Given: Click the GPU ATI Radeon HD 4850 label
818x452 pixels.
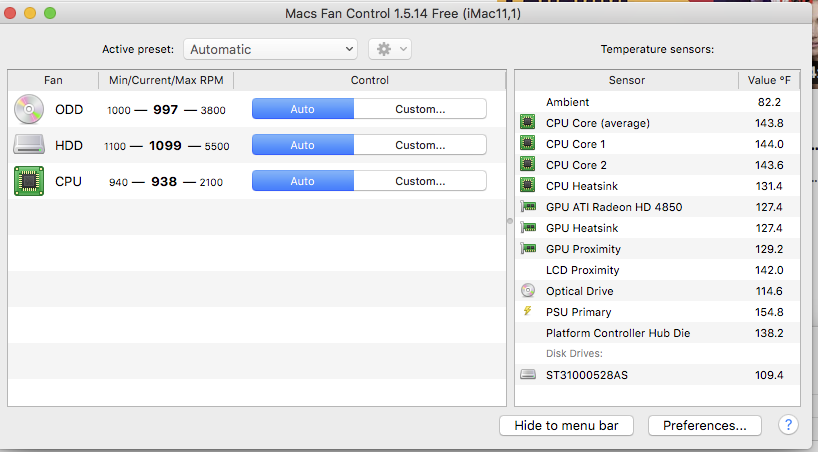Looking at the screenshot, I should coord(614,207).
